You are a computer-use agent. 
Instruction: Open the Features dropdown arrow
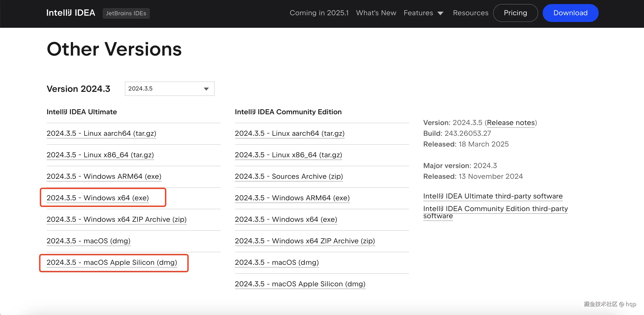coord(440,13)
